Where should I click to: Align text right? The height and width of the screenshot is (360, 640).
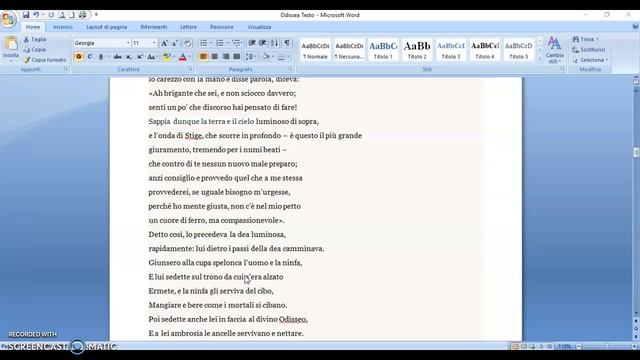pos(225,57)
